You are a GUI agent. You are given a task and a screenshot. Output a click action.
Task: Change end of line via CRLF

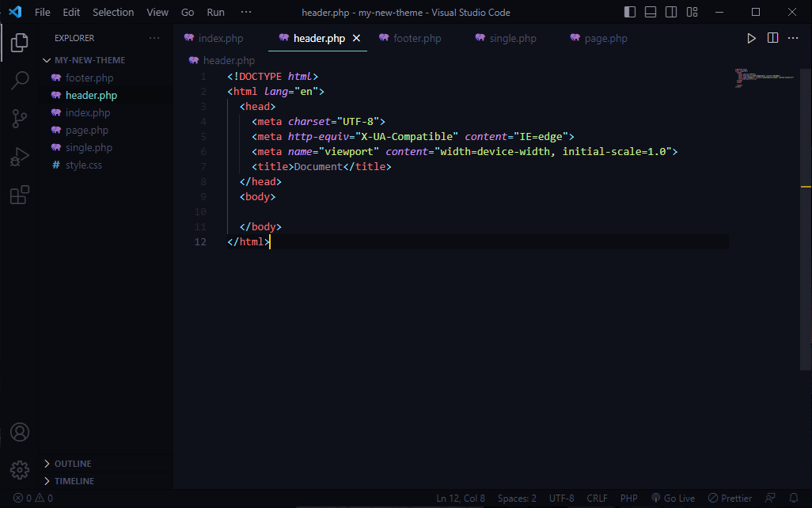pos(597,499)
